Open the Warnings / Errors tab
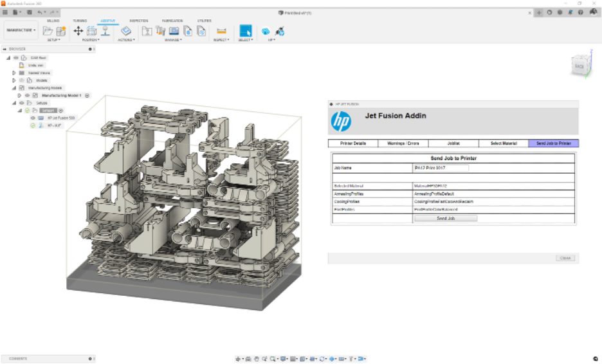The height and width of the screenshot is (364, 602). click(403, 143)
